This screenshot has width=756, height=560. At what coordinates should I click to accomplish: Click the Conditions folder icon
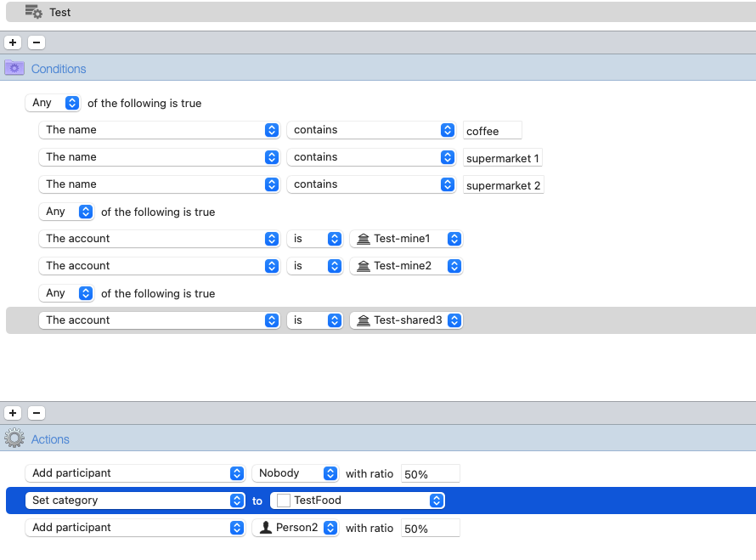pyautogui.click(x=14, y=68)
